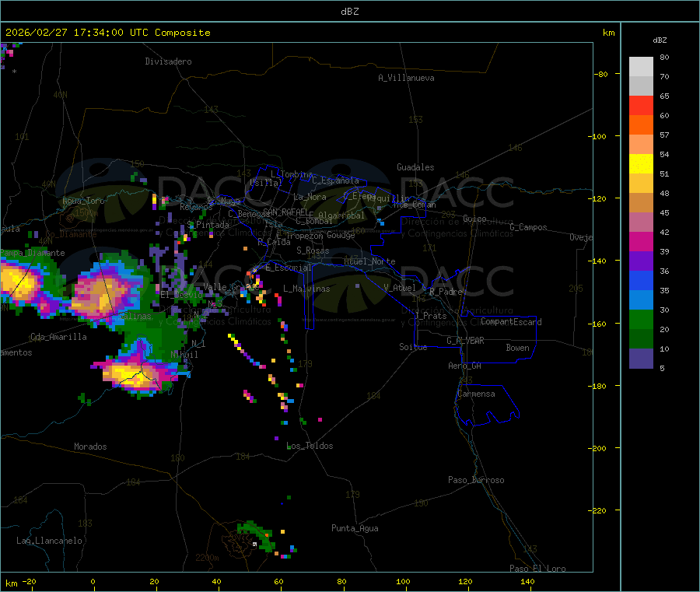Click the magenta 39 dBZ legend swatch
The image size is (700, 592).
641,241
